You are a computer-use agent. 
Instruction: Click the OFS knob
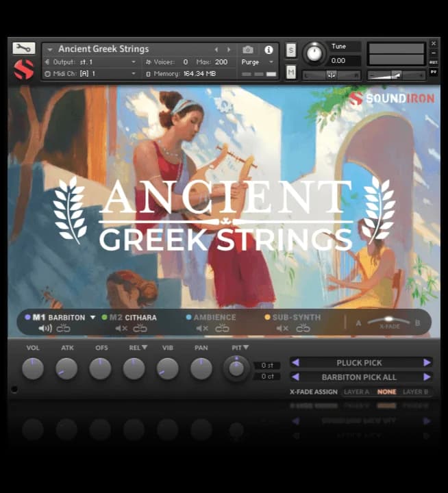click(100, 368)
